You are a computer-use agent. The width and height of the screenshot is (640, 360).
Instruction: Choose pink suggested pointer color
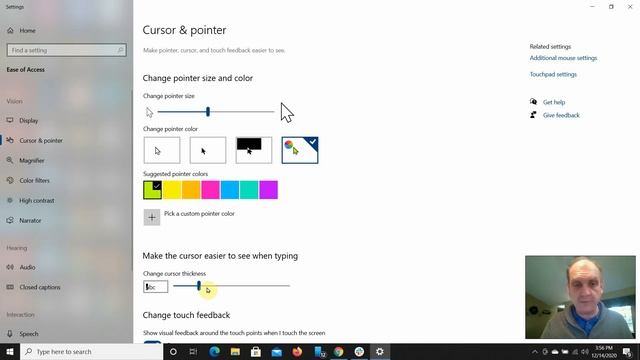211,190
